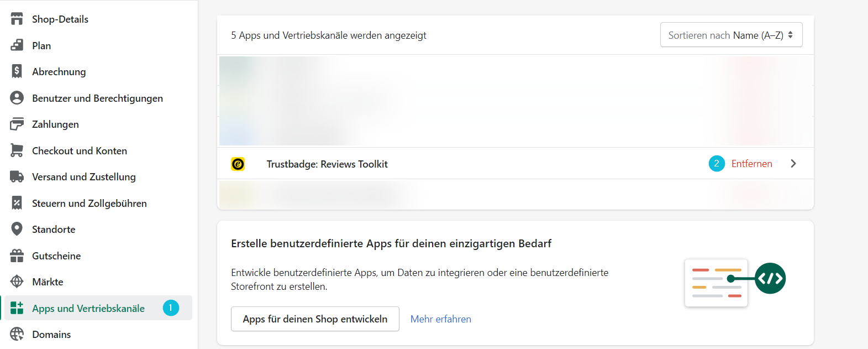Open Märkte from the sidebar
This screenshot has width=868, height=349.
[x=48, y=282]
